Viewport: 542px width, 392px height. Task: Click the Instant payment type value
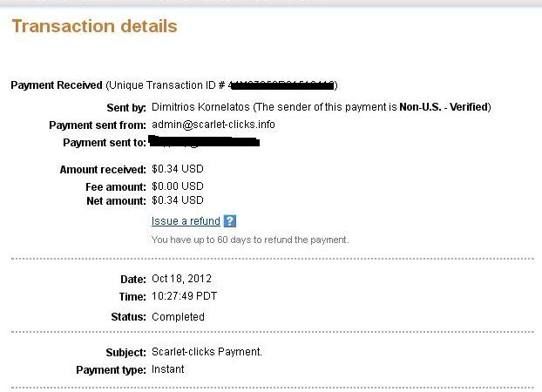click(168, 369)
